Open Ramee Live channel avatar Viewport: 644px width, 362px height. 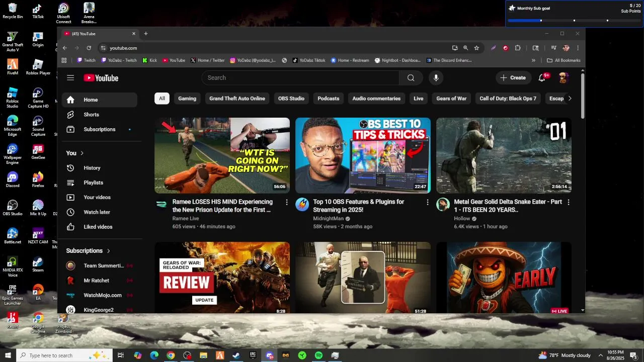pyautogui.click(x=161, y=205)
